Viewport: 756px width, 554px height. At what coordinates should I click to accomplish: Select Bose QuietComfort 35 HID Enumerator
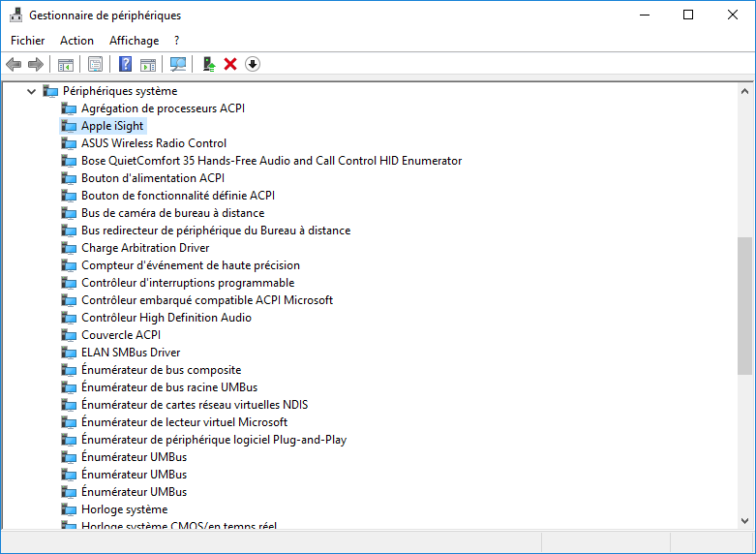point(271,161)
